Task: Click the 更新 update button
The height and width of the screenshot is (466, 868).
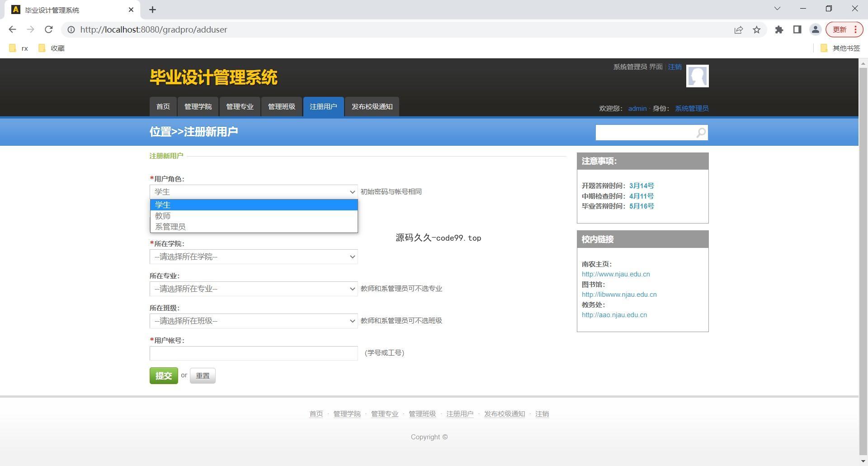Action: point(844,29)
